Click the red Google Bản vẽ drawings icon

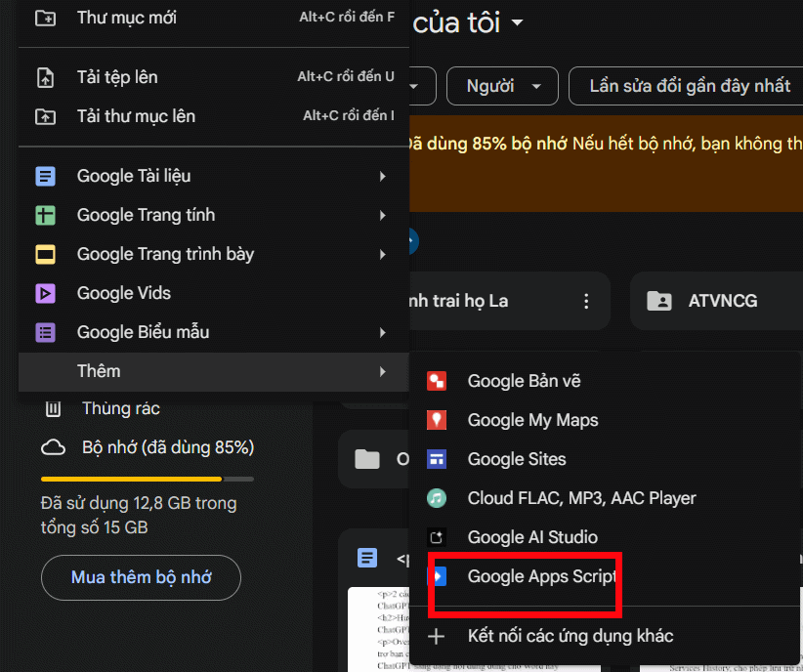coord(437,381)
